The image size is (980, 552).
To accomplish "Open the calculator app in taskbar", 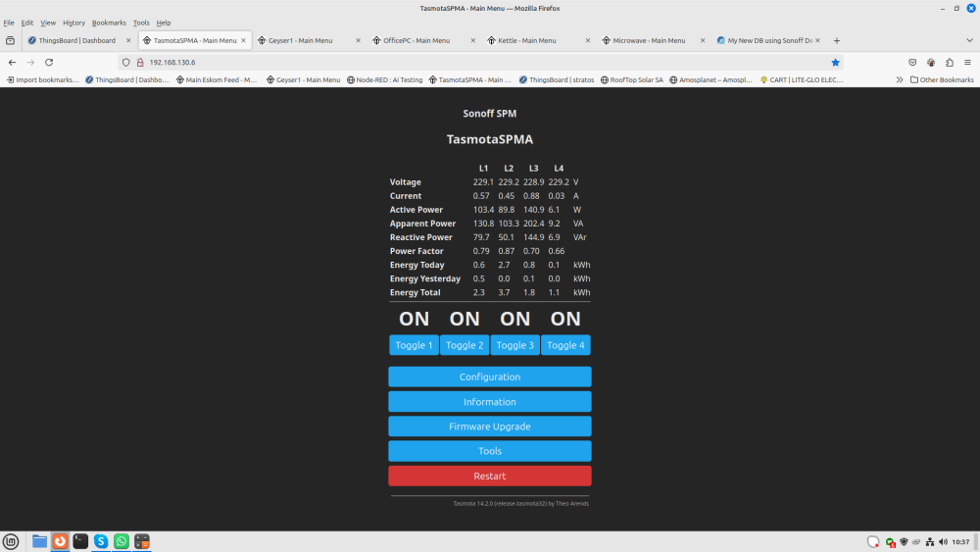I will tap(142, 541).
